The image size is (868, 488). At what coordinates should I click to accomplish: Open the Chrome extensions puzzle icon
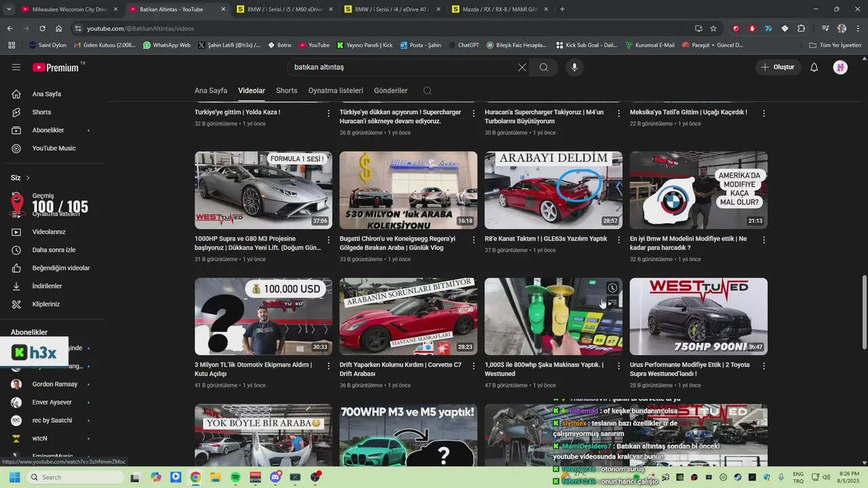coord(801,28)
